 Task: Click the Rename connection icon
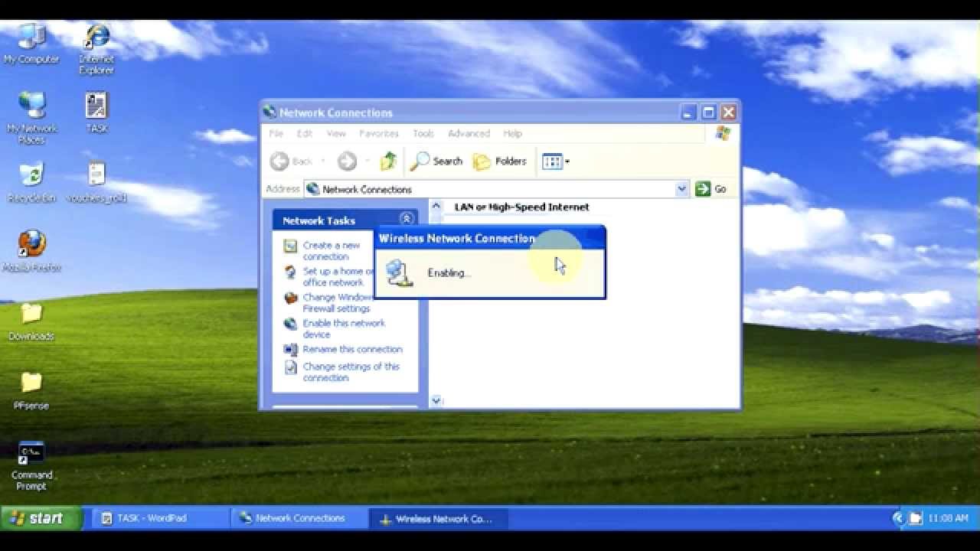tap(290, 350)
